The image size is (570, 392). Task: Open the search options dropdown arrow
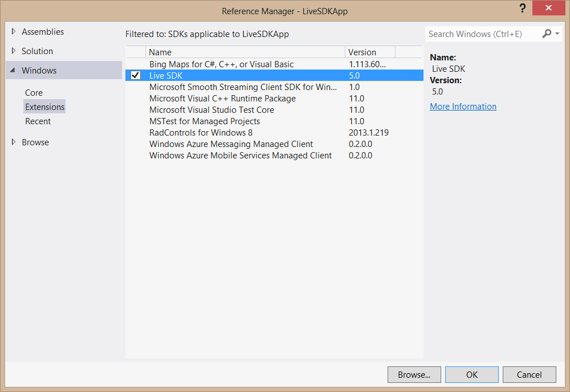coord(557,34)
